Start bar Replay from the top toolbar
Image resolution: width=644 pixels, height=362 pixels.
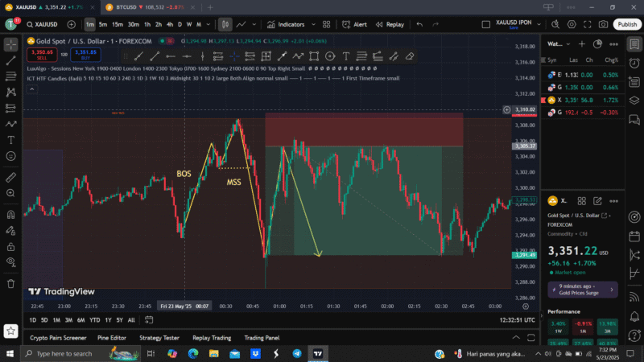click(390, 24)
